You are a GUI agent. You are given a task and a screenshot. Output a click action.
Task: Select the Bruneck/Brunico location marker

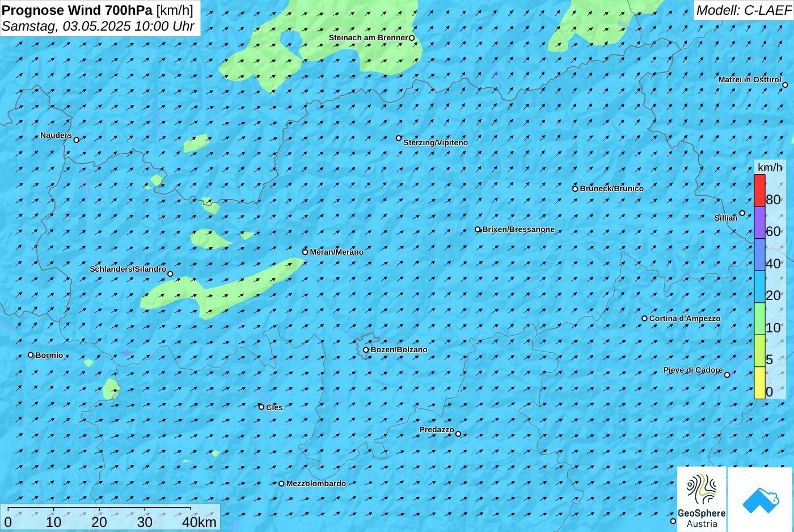575,189
